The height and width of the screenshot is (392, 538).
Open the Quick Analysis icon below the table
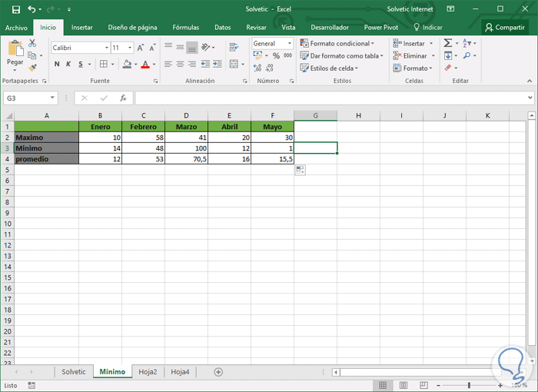pyautogui.click(x=301, y=170)
